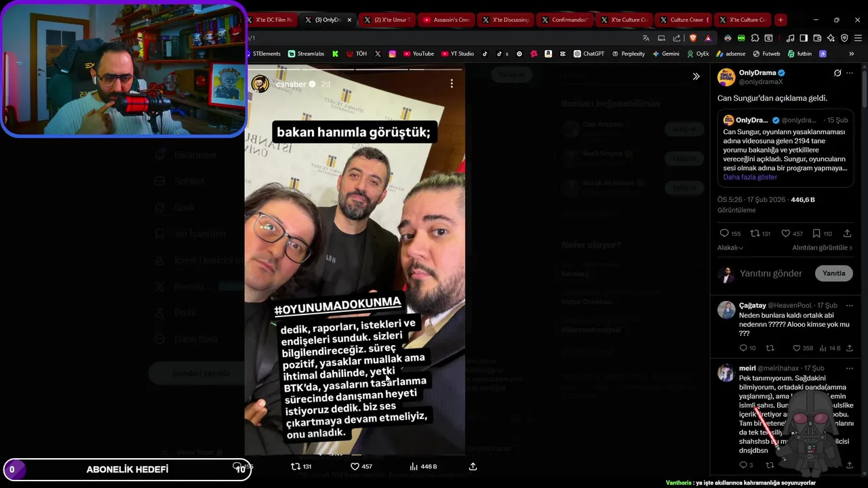Open Alıntıları görüntüle quotes link
The height and width of the screenshot is (488, 868).
[x=823, y=247]
